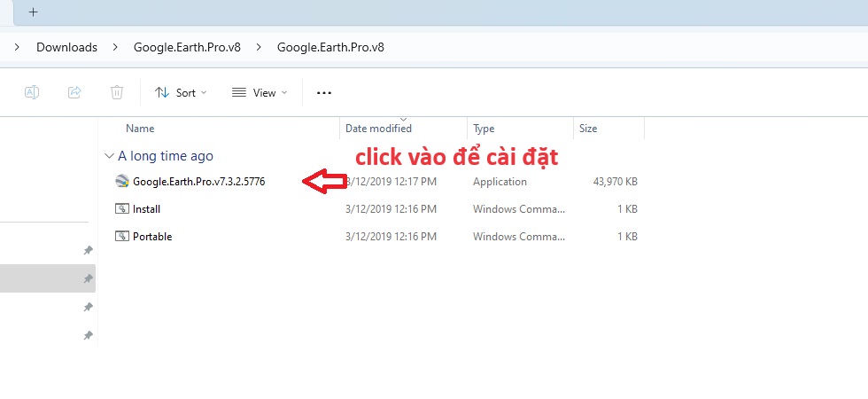
Task: Click the Portable command script icon
Action: (x=122, y=237)
